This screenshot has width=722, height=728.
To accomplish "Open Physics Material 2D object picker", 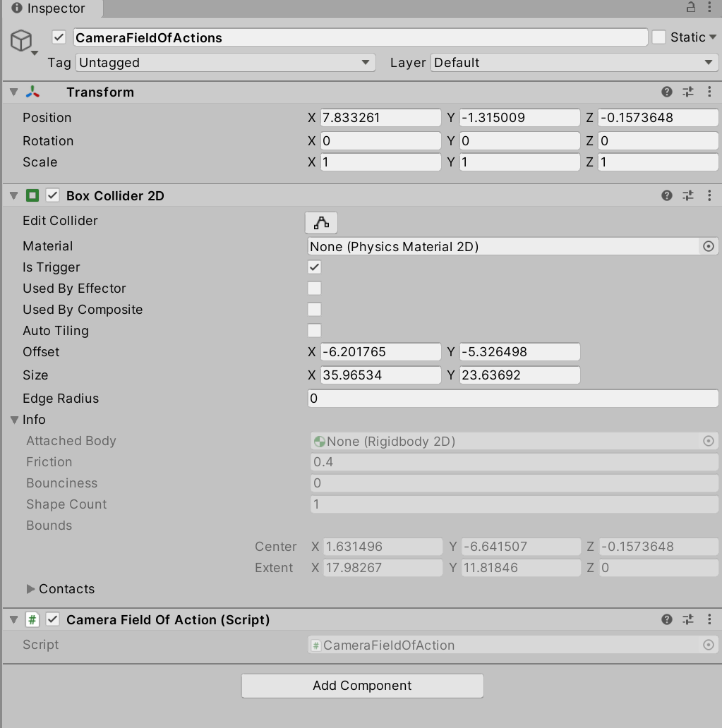I will click(709, 246).
